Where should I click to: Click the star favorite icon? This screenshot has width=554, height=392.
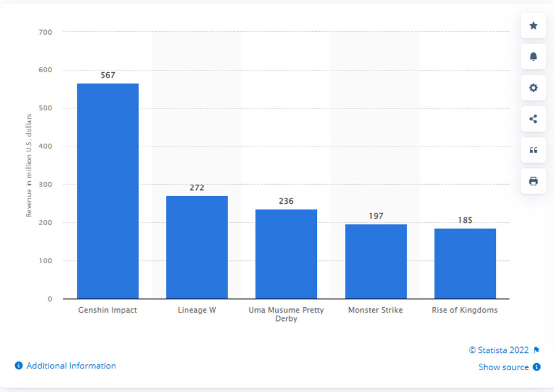point(533,26)
